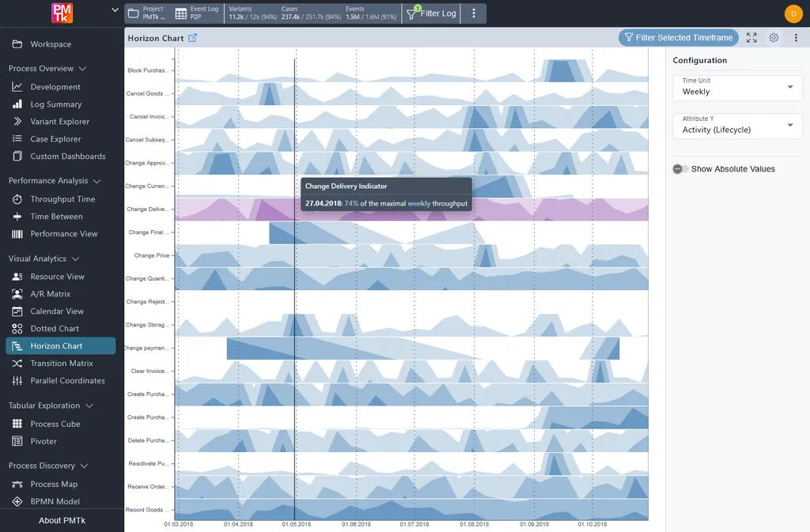Open Horizon Chart in external view icon
Viewport: 810px width, 532px height.
(x=192, y=38)
